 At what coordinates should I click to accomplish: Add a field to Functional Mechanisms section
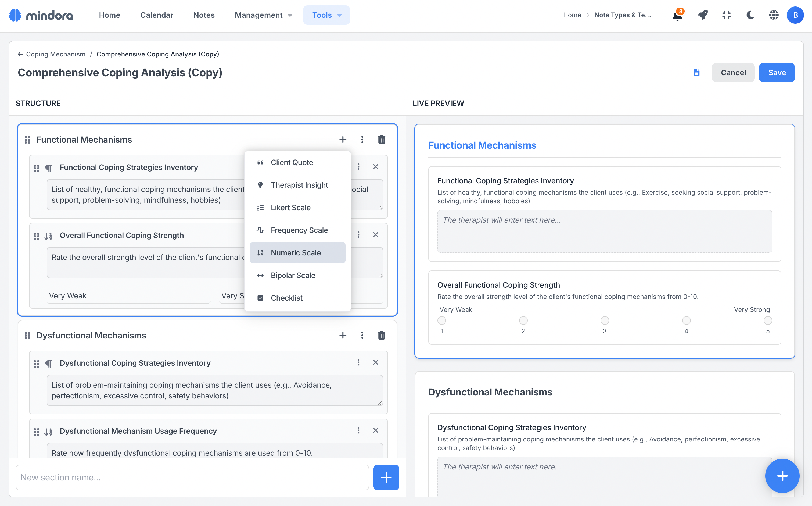tap(343, 140)
